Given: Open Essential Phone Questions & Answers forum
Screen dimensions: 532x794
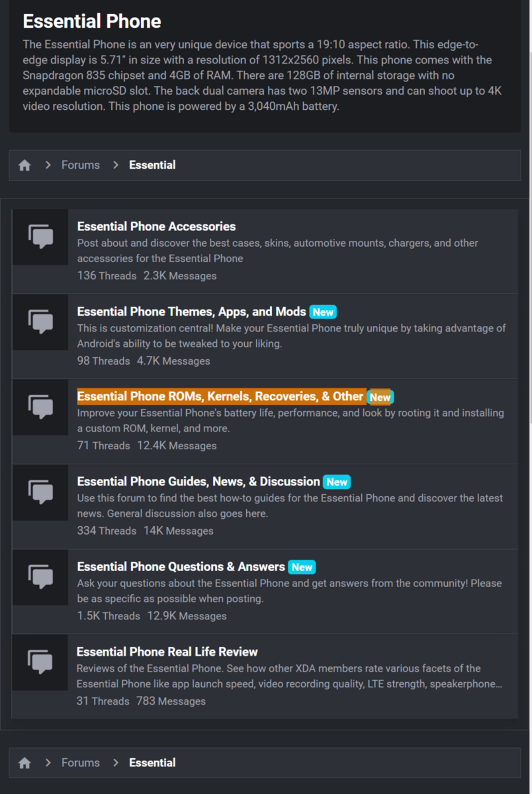Looking at the screenshot, I should [x=181, y=566].
